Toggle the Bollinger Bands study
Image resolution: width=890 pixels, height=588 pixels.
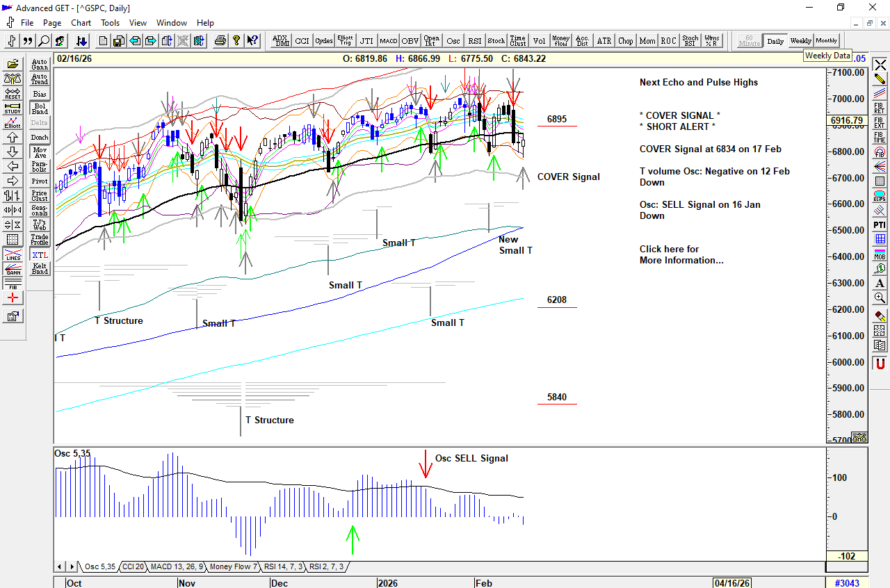tap(40, 108)
